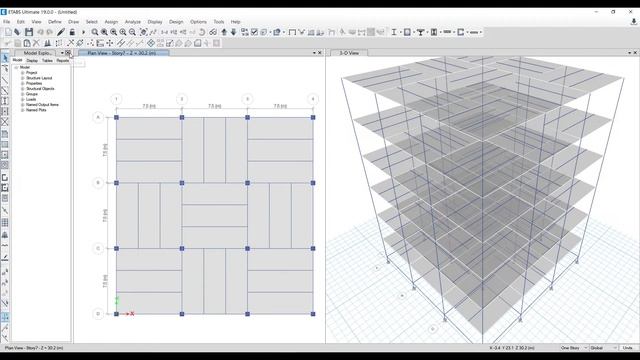Switch to Display tab in Model Explorer
640x360 pixels.
point(32,60)
